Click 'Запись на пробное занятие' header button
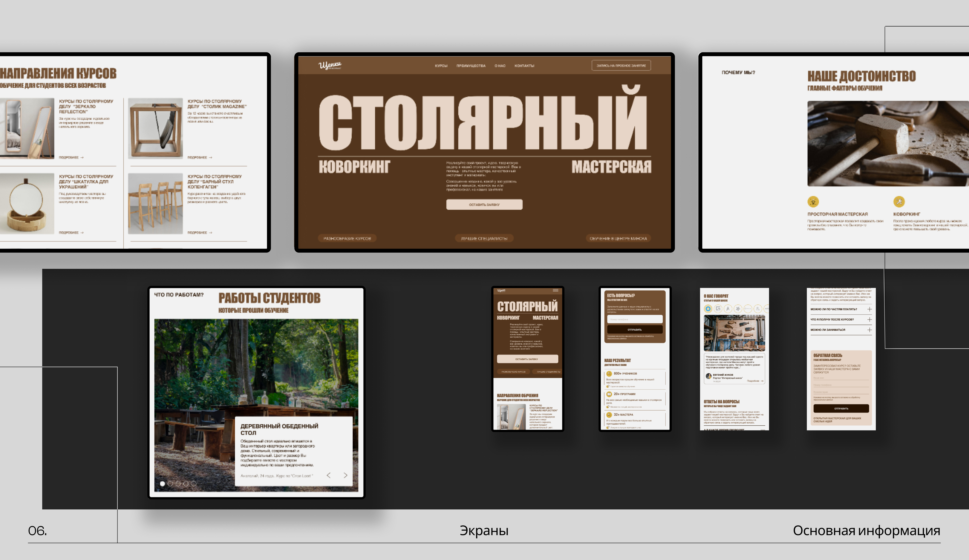 (x=621, y=66)
